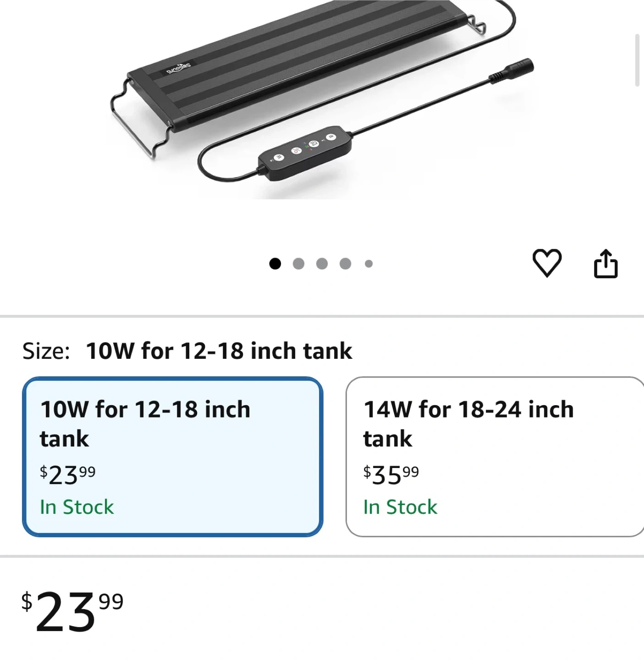
Task: Select the first active carousel dot
Action: coord(275,264)
